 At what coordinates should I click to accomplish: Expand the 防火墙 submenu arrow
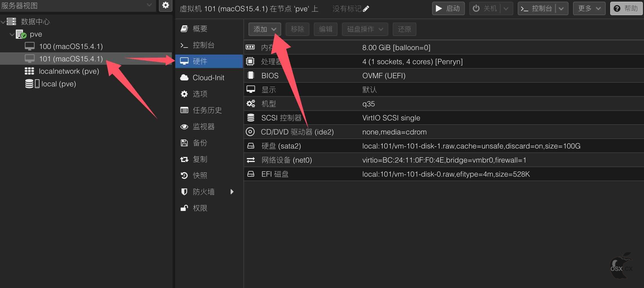pyautogui.click(x=232, y=192)
